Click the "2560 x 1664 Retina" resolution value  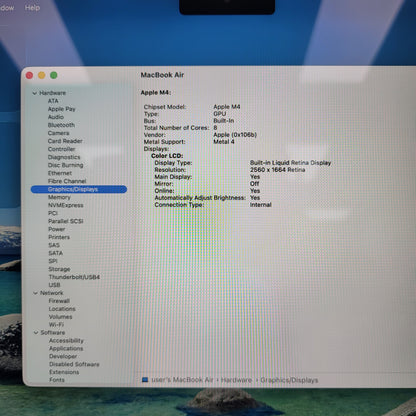coord(277,170)
